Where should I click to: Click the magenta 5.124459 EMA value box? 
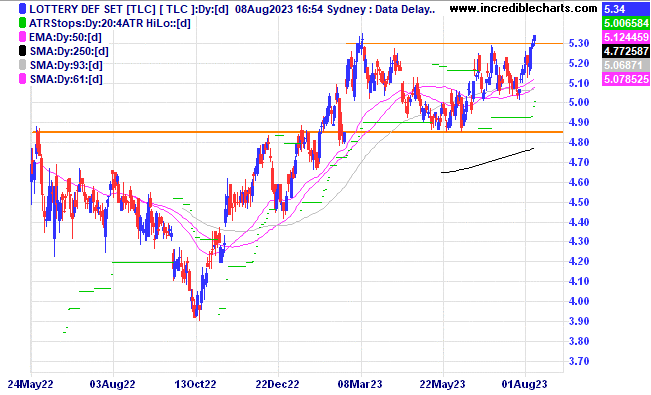626,37
